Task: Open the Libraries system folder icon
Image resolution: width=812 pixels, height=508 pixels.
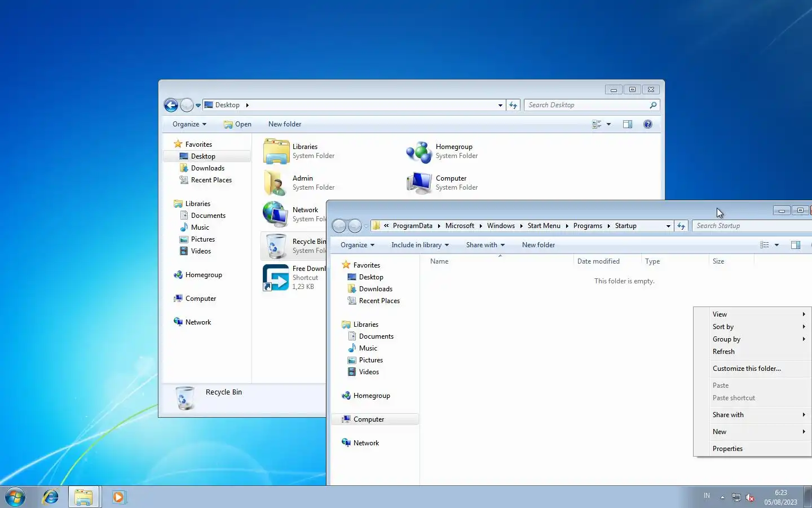Action: click(x=276, y=151)
